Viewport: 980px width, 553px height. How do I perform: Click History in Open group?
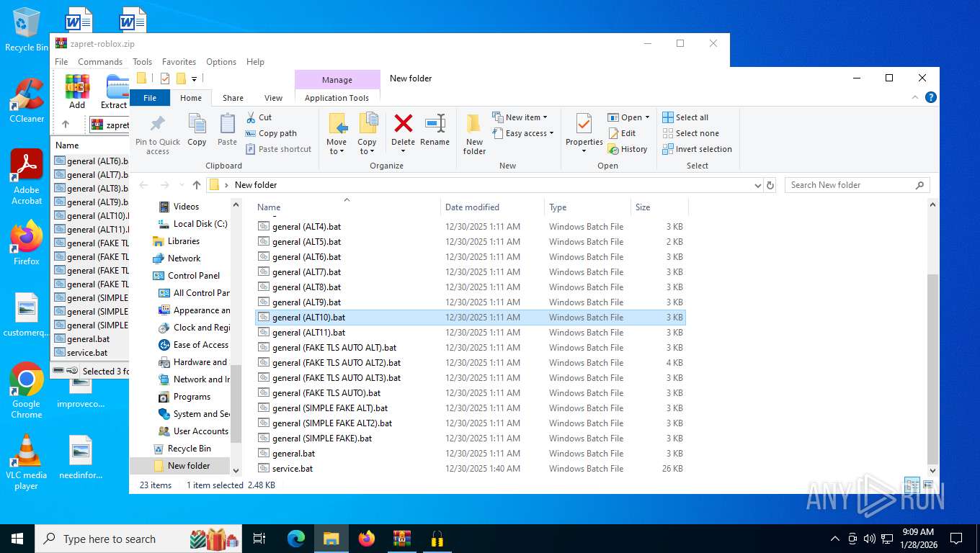627,149
